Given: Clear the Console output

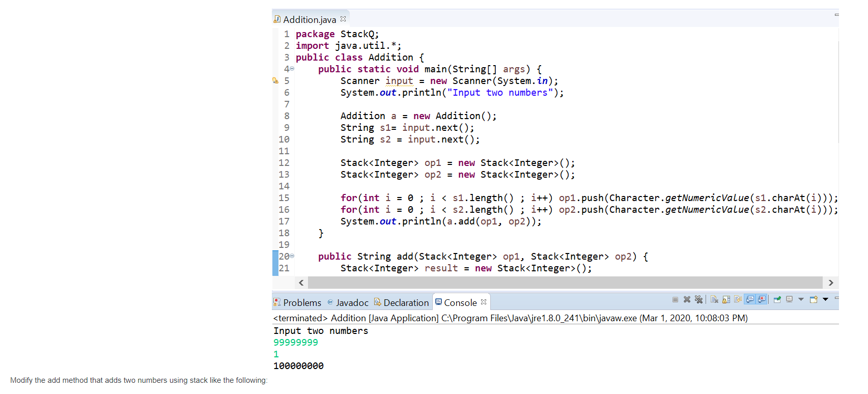Looking at the screenshot, I should point(714,299).
